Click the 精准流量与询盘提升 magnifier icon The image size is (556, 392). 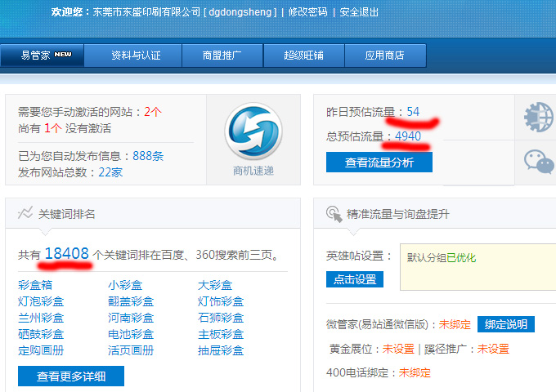334,214
